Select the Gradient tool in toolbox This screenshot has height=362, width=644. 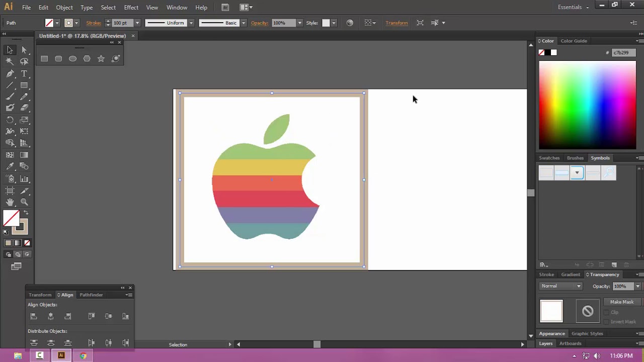click(x=24, y=155)
